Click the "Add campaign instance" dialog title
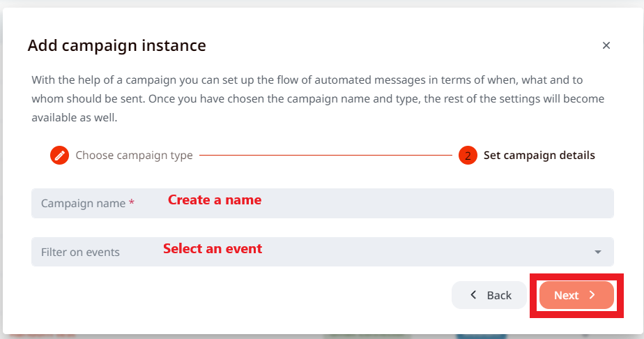644x339 pixels. [x=116, y=46]
